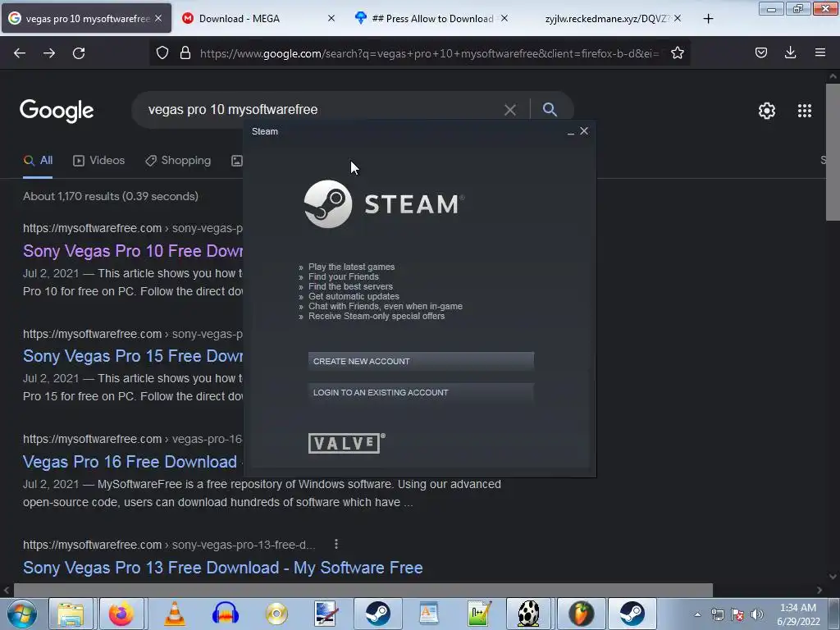
Task: Login to an existing Steam account
Action: pos(421,392)
